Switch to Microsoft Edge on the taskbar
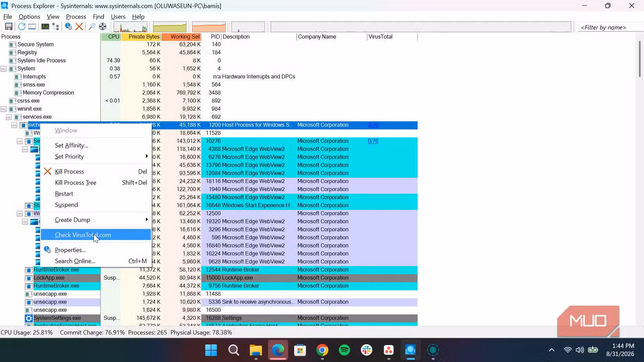The width and height of the screenshot is (644, 362). (x=278, y=350)
